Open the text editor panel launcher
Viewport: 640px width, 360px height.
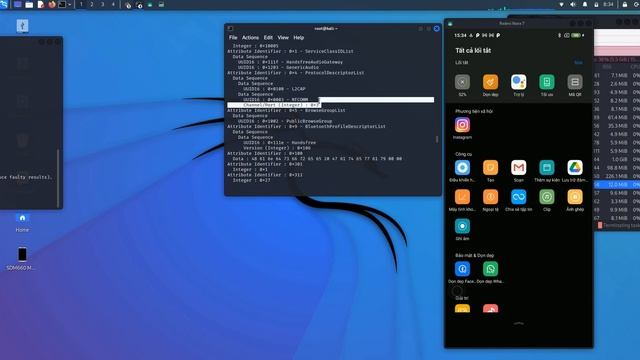click(41, 4)
